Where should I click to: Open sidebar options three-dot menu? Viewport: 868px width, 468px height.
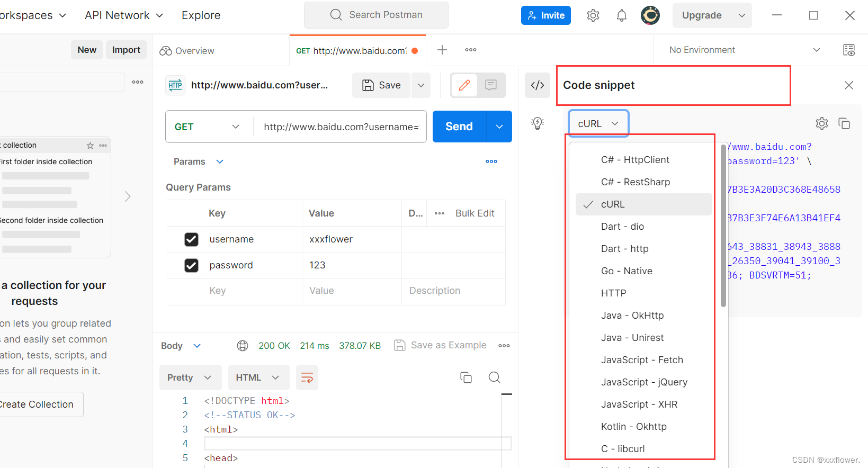pos(138,82)
